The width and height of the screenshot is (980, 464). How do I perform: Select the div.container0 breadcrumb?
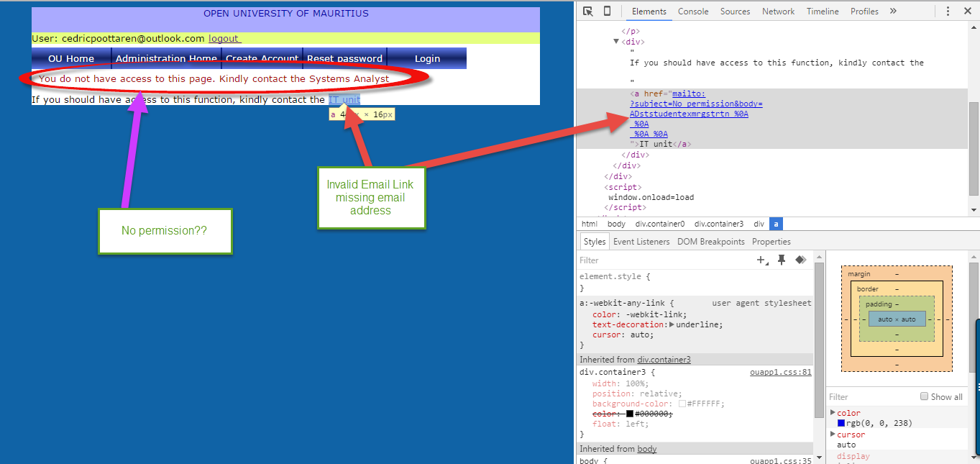point(659,224)
